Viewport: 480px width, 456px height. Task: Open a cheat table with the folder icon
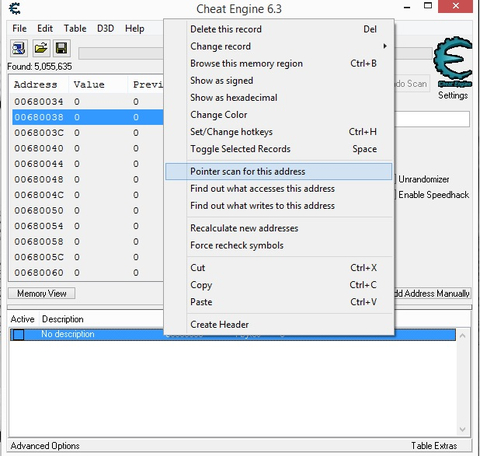point(41,49)
